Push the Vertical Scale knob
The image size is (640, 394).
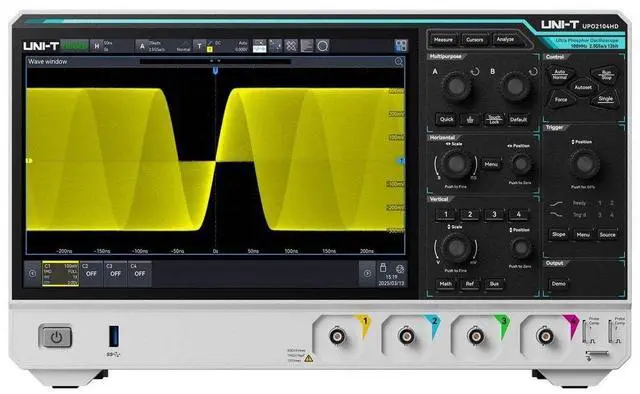(x=456, y=247)
